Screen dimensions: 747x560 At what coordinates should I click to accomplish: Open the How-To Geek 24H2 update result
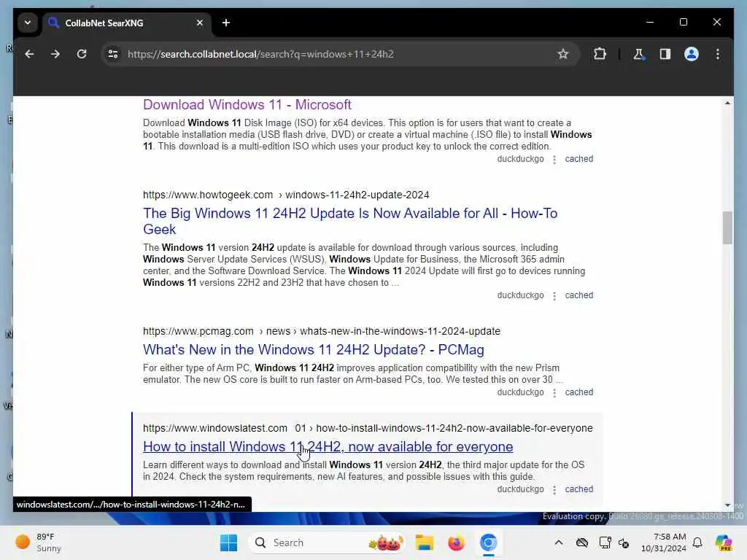[x=350, y=221]
